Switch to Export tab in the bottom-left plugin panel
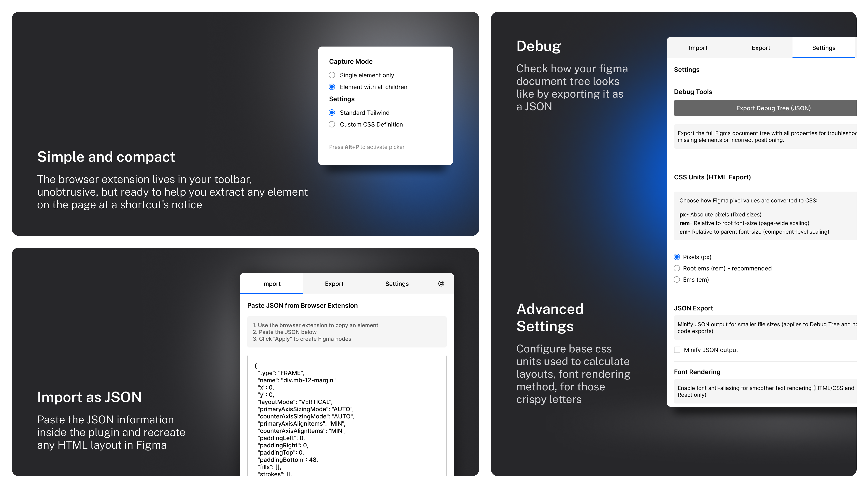 click(x=334, y=284)
